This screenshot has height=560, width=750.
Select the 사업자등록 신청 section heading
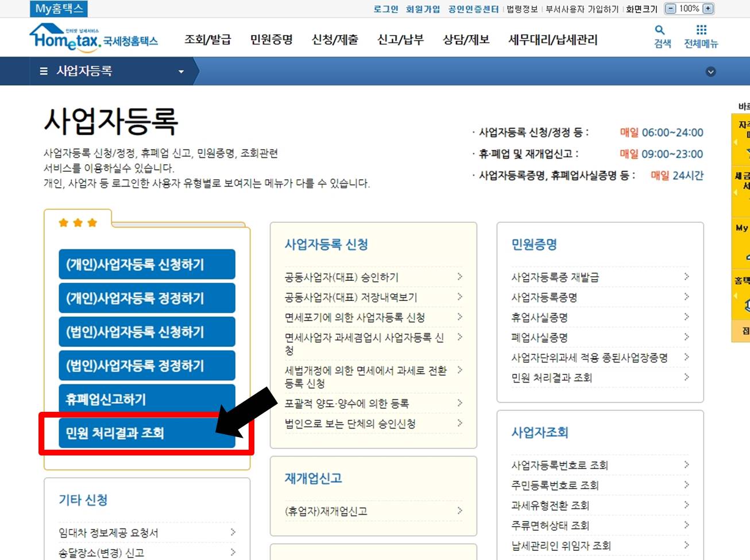[326, 245]
